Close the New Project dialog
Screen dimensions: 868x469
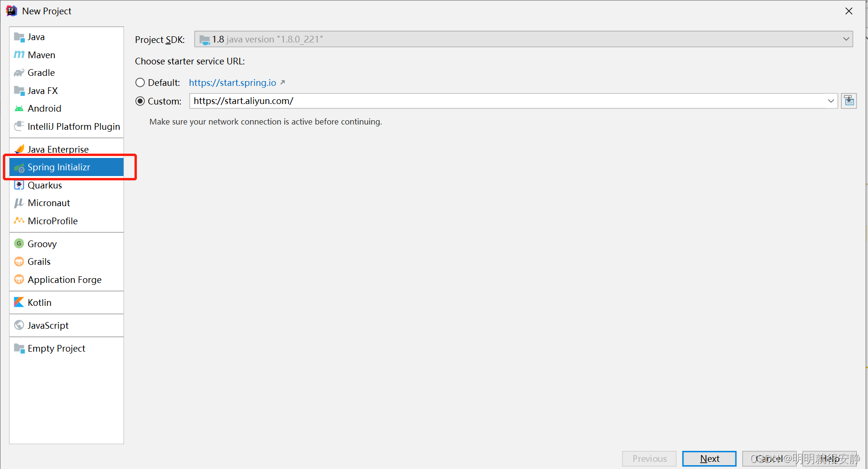[849, 11]
